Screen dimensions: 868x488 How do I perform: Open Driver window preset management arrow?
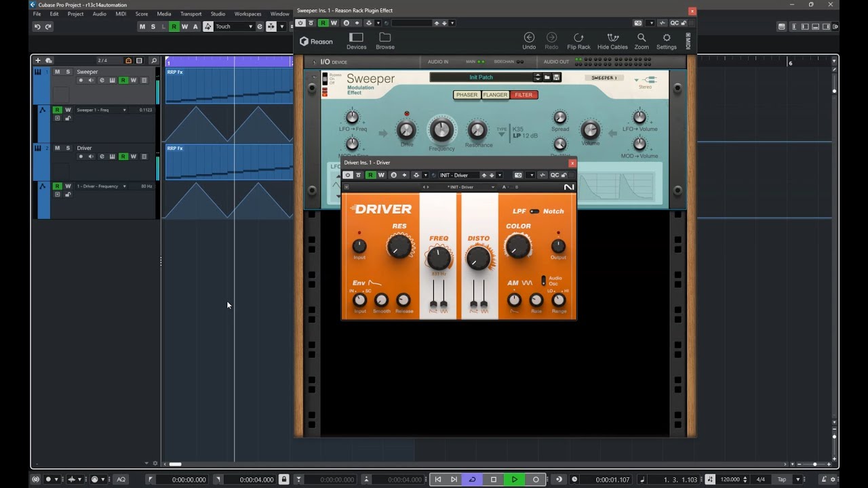[x=500, y=175]
